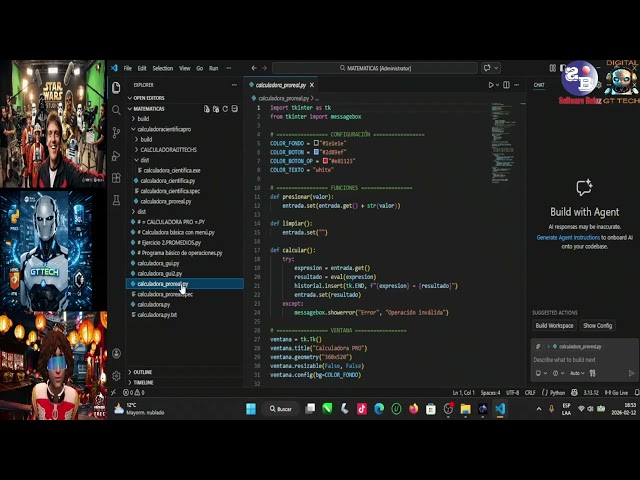The width and height of the screenshot is (640, 480).
Task: Go forward with the navigation arrow
Action: click(264, 68)
